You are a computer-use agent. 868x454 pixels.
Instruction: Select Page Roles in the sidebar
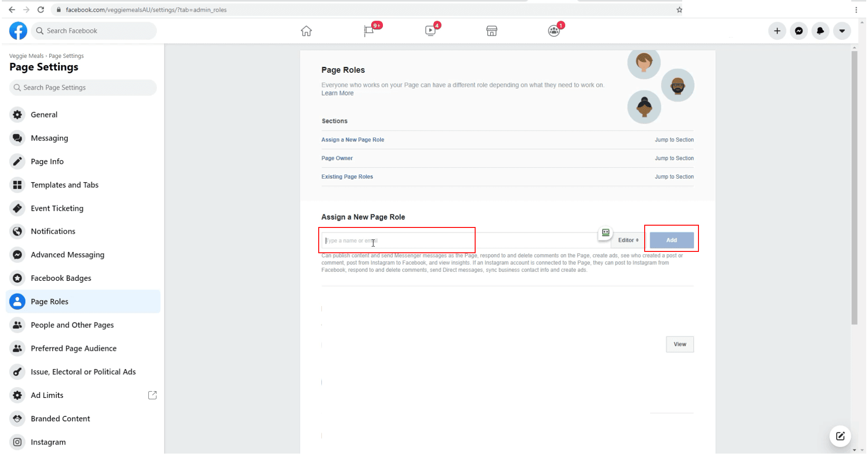coord(49,302)
